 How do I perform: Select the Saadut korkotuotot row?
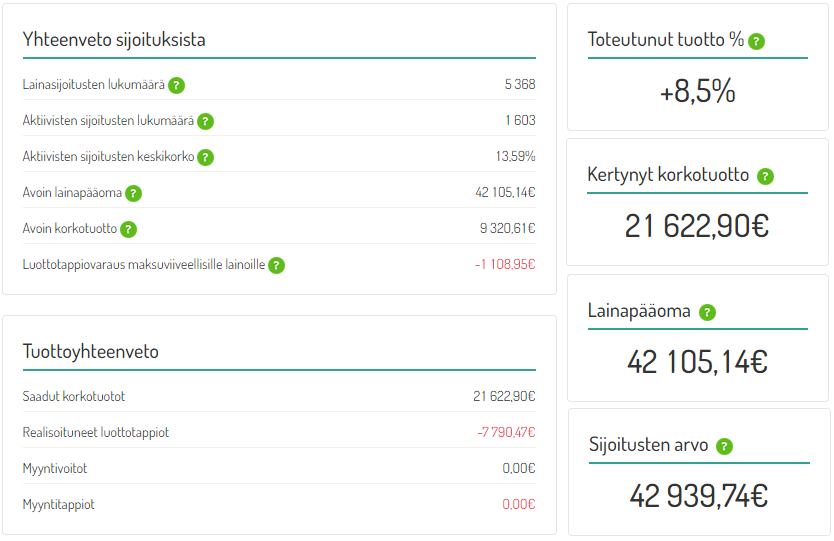point(279,396)
